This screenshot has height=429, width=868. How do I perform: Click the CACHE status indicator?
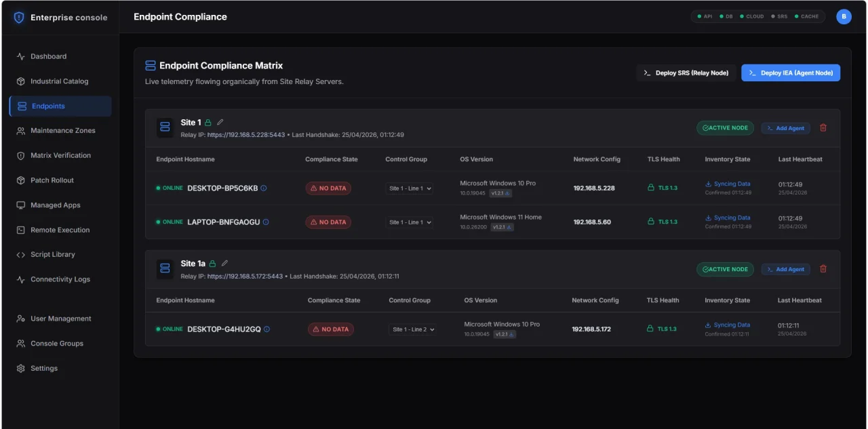click(807, 16)
